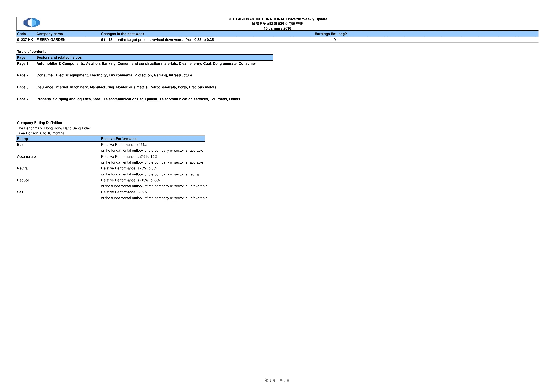This screenshot has width=555, height=392.
Task: Select the title 'GUOTAI JUNAN INTERNATIONAL Universe Weekly Update'
Action: pyautogui.click(x=277, y=19)
